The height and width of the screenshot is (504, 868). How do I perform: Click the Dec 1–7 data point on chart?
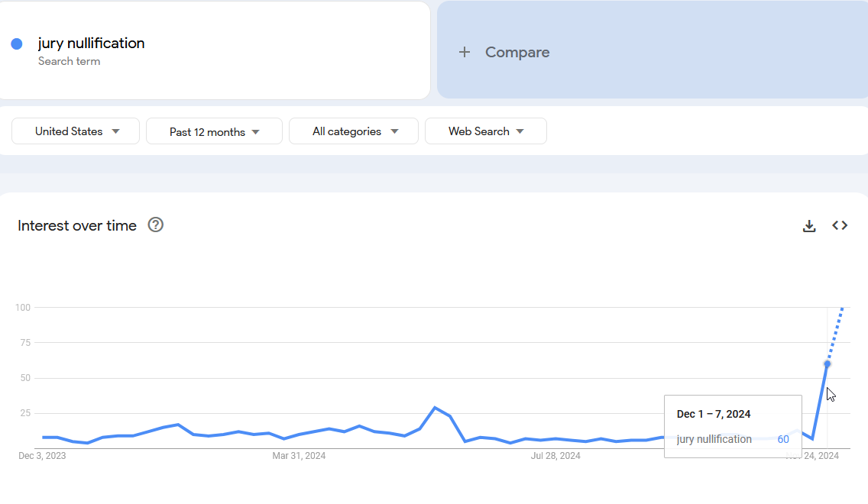pos(827,364)
